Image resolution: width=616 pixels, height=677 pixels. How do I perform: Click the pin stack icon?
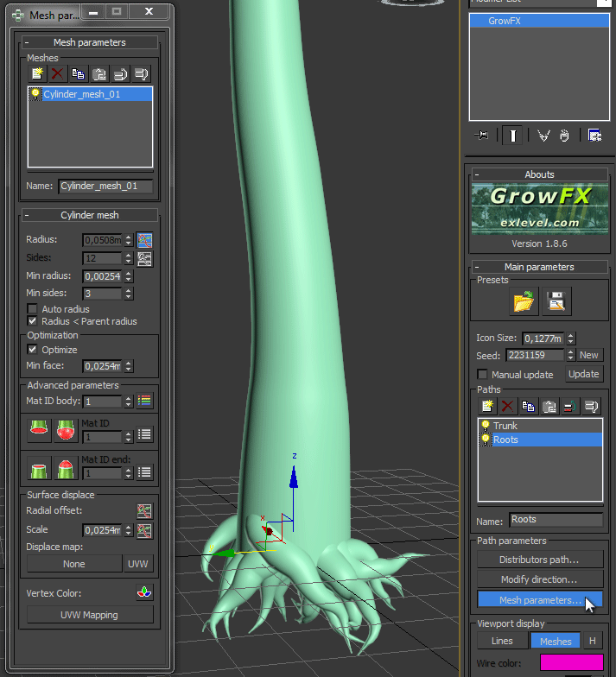coord(482,136)
